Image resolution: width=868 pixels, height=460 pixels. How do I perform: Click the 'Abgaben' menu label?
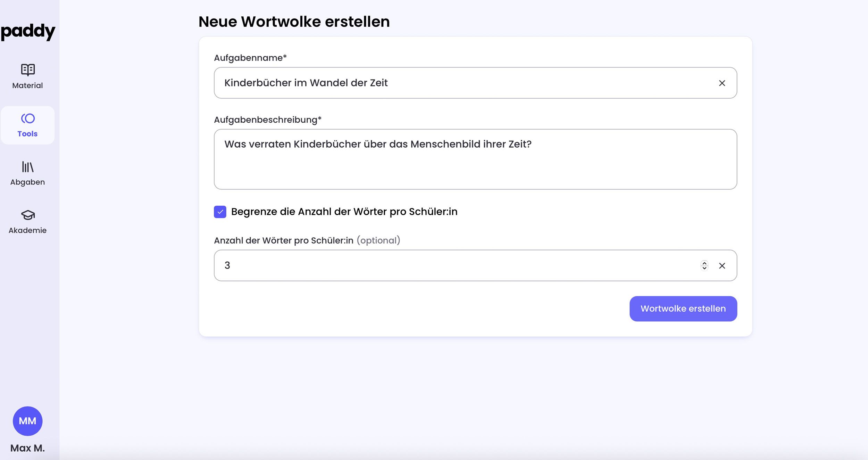(27, 182)
